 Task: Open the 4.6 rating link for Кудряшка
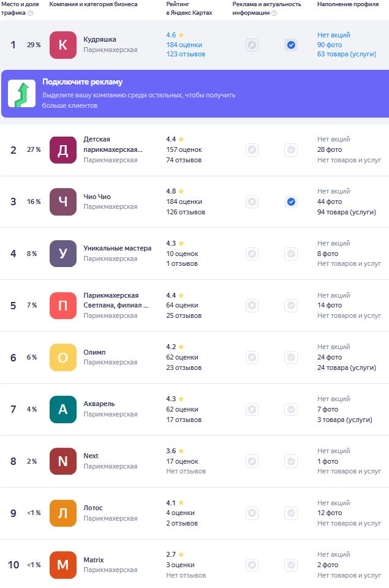tap(175, 35)
